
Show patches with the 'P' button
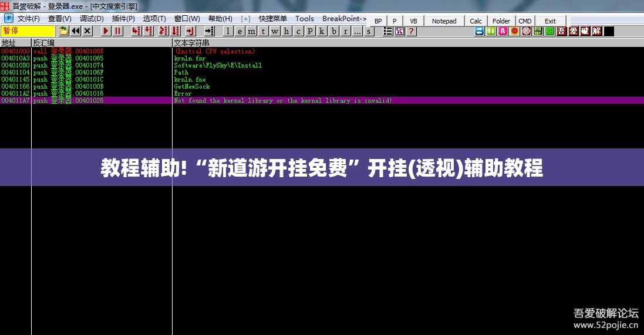pyautogui.click(x=310, y=31)
